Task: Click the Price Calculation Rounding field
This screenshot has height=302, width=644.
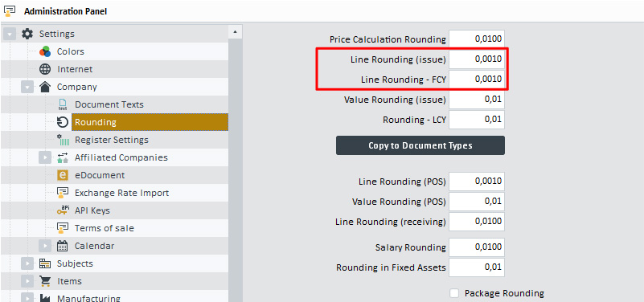Action: pyautogui.click(x=477, y=39)
